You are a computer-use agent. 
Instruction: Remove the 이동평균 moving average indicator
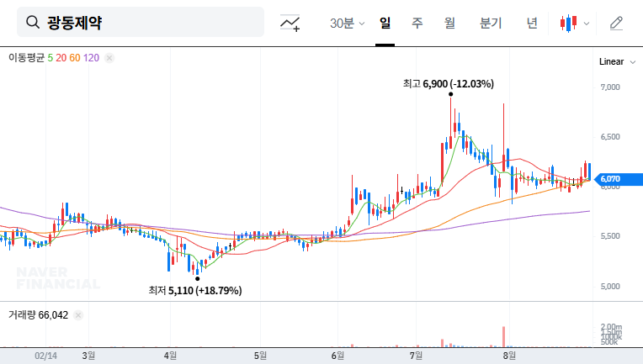pyautogui.click(x=109, y=58)
